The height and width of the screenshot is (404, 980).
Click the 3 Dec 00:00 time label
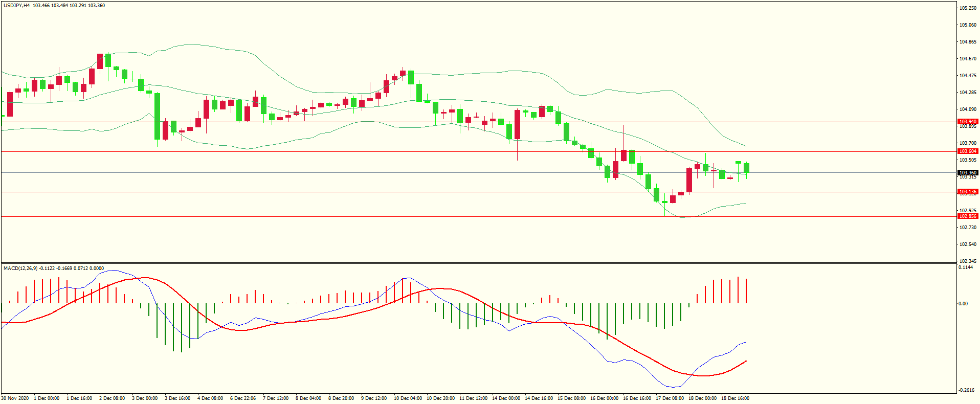[x=145, y=398]
